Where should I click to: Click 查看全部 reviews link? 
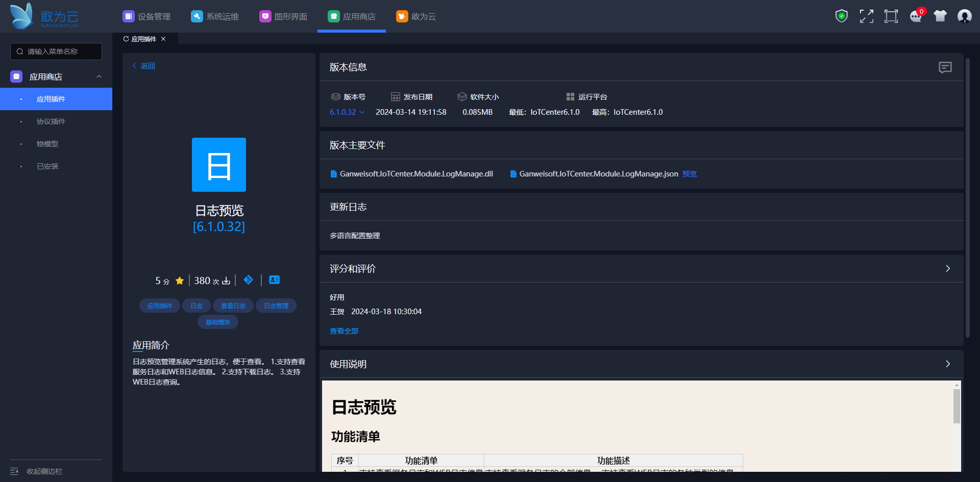(344, 331)
